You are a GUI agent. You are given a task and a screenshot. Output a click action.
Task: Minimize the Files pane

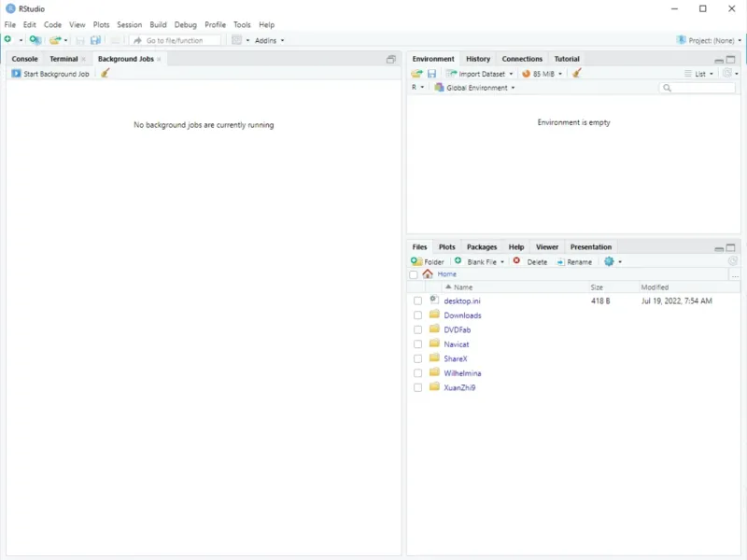click(719, 248)
